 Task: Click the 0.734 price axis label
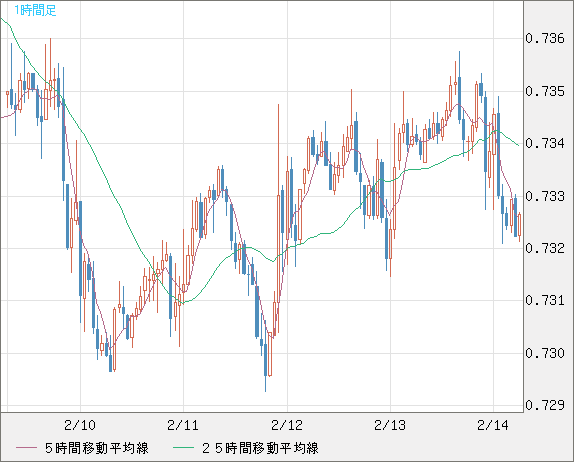(545, 144)
